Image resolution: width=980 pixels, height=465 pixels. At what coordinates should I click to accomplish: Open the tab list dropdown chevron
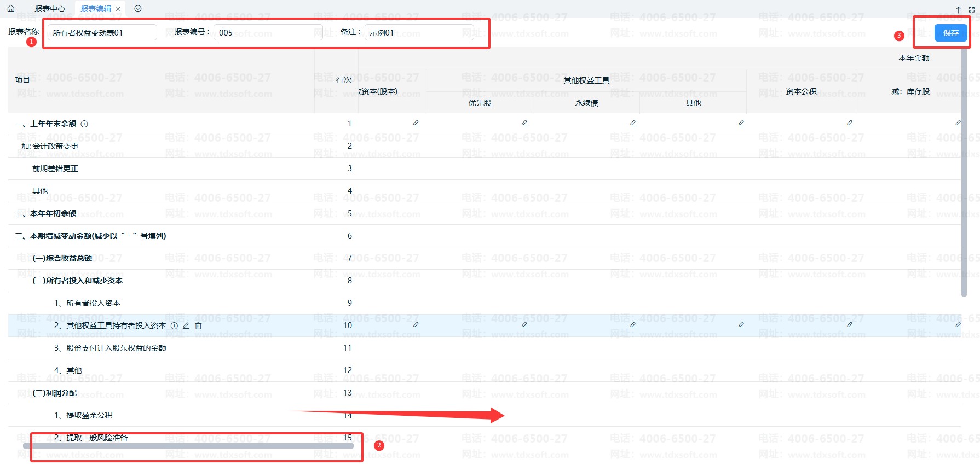click(138, 9)
